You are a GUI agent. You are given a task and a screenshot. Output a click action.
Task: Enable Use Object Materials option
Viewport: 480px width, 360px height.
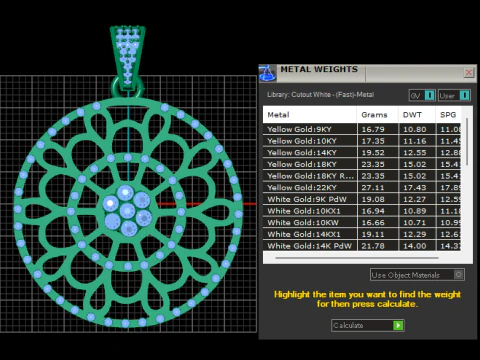click(x=417, y=275)
